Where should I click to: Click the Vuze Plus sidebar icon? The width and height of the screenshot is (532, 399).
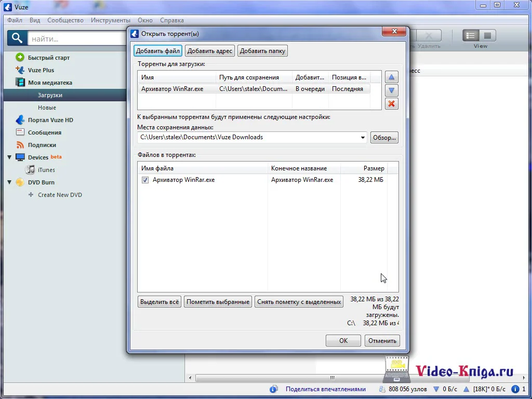pos(20,70)
